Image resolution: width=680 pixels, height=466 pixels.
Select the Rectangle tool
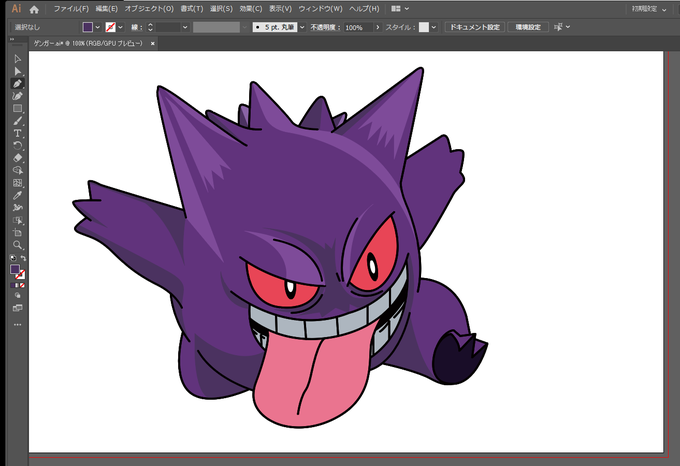[x=17, y=108]
